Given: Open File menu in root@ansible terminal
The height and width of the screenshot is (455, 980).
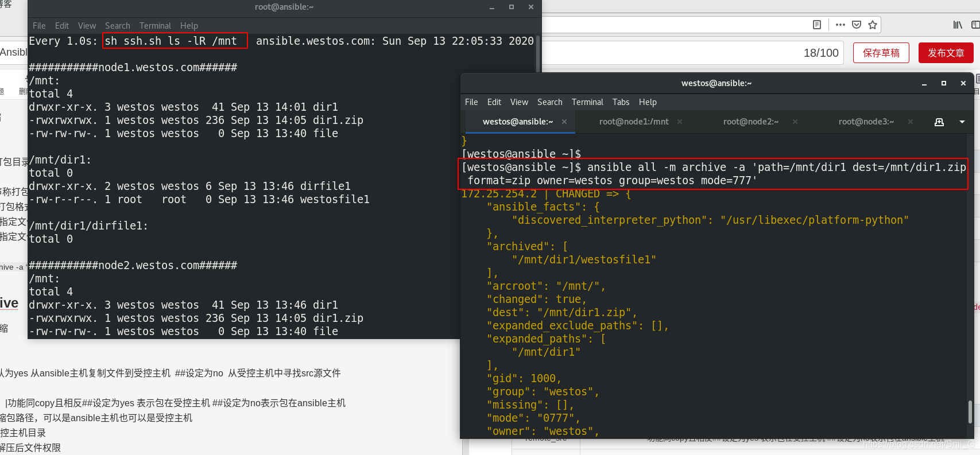Looking at the screenshot, I should pos(39,26).
